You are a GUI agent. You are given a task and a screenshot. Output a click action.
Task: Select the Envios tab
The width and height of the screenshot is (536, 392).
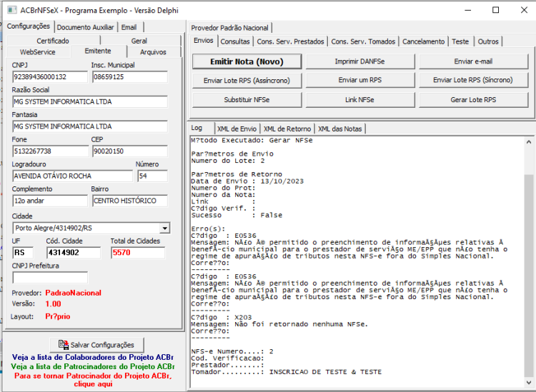click(x=204, y=41)
